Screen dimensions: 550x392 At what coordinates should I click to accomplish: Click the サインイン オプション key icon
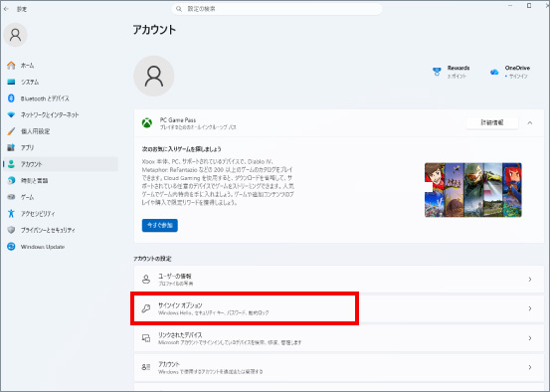coord(146,308)
